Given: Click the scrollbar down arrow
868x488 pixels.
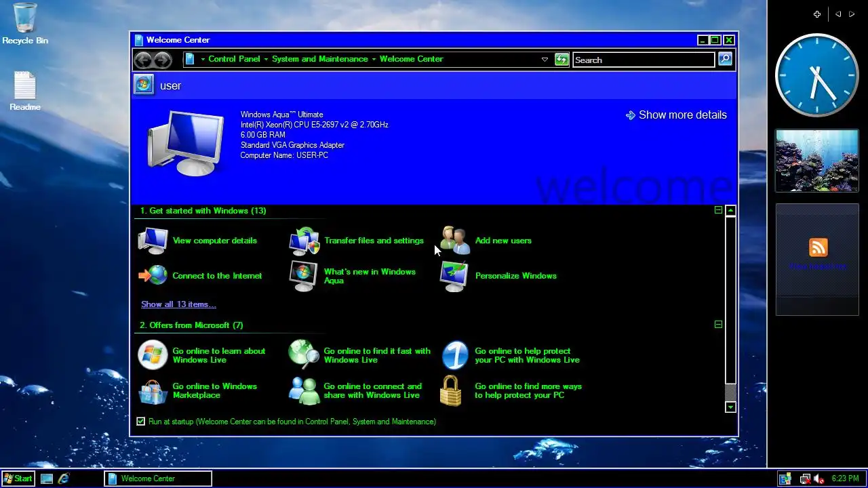Looking at the screenshot, I should (730, 407).
